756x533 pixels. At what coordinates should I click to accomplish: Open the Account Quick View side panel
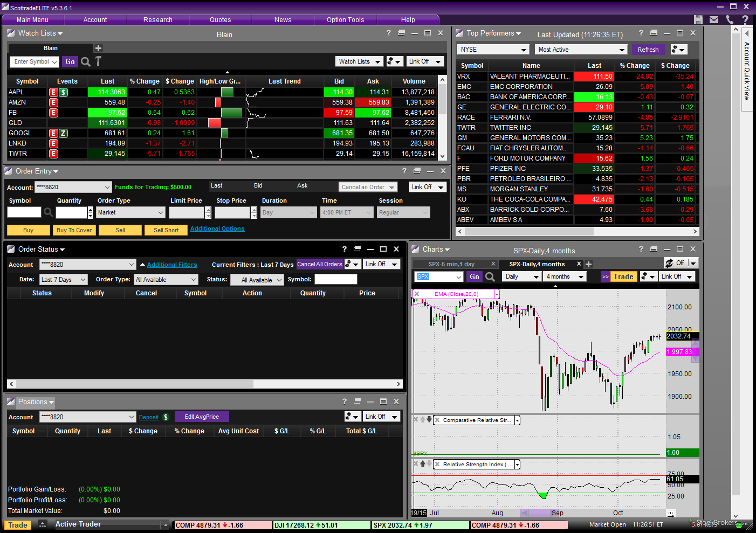[x=747, y=70]
